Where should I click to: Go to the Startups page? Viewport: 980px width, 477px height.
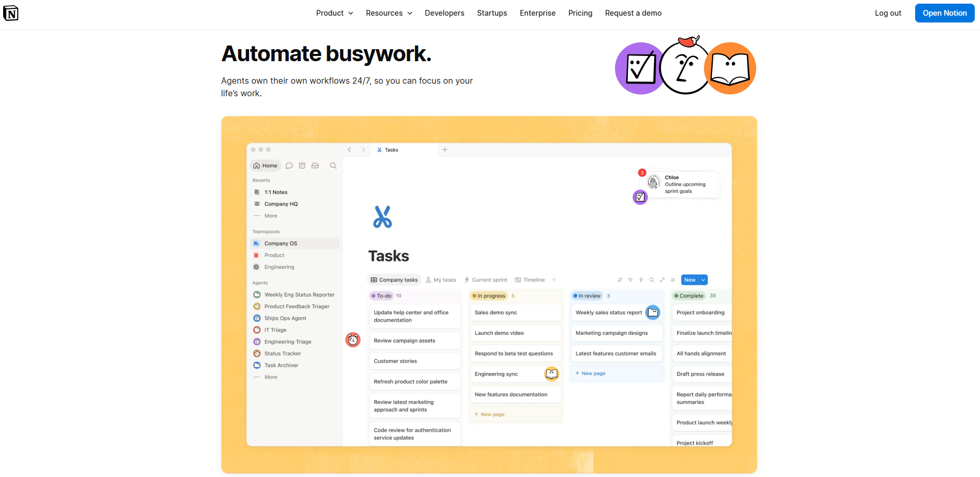[492, 13]
